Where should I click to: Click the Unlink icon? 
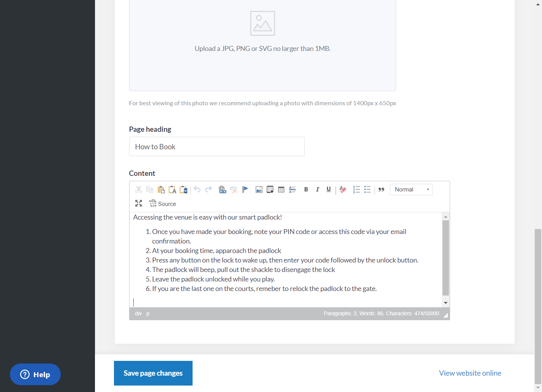pos(234,190)
